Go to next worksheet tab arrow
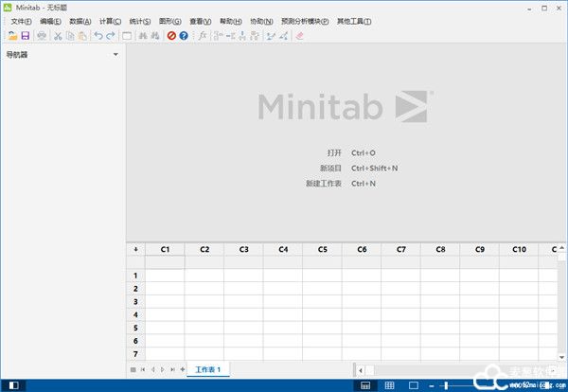Image resolution: width=568 pixels, height=392 pixels. (163, 369)
